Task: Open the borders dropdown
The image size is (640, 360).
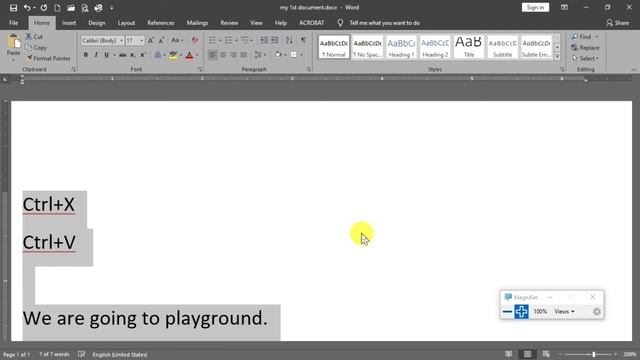Action: (302, 55)
